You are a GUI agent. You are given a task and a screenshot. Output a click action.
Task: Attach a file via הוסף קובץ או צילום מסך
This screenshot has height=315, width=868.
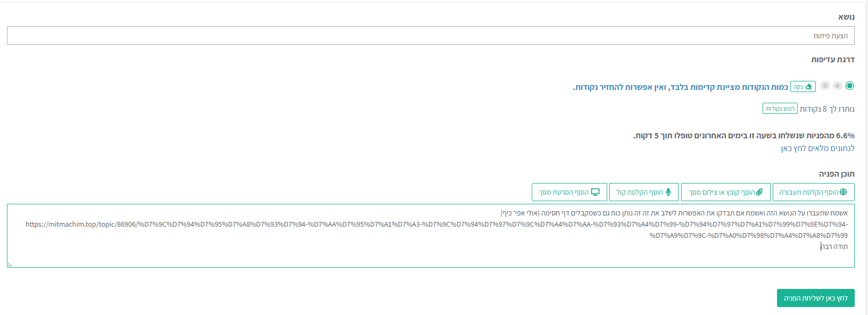click(726, 192)
